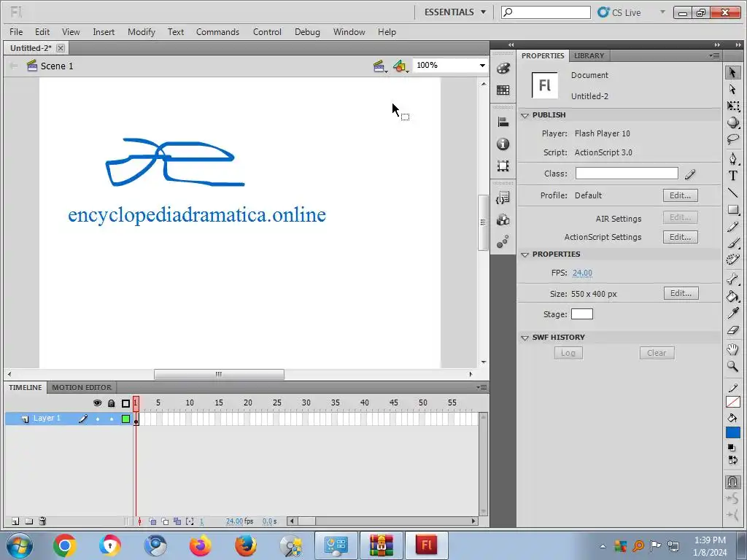Edit class definition pencil icon
Image resolution: width=747 pixels, height=560 pixels.
690,174
